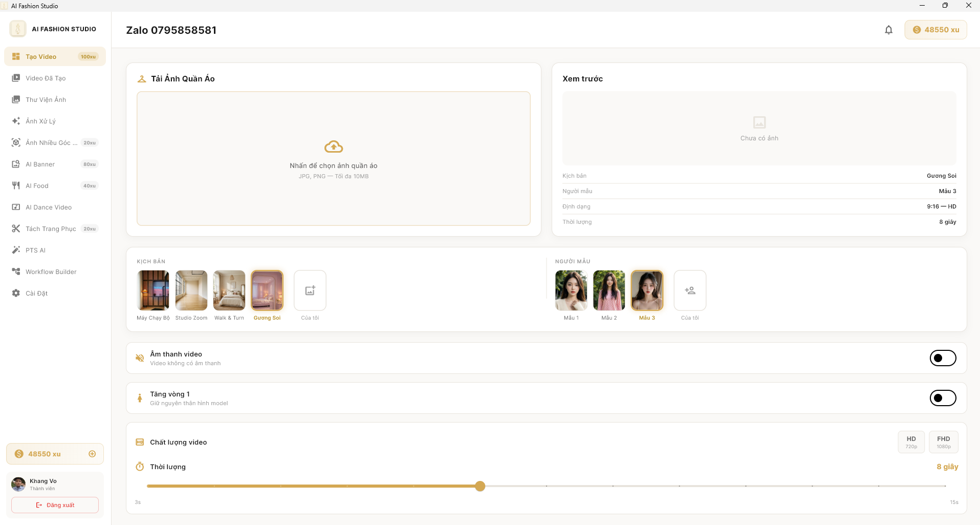This screenshot has height=525, width=980.
Task: Click the Đăng xuất logout button
Action: (55, 505)
